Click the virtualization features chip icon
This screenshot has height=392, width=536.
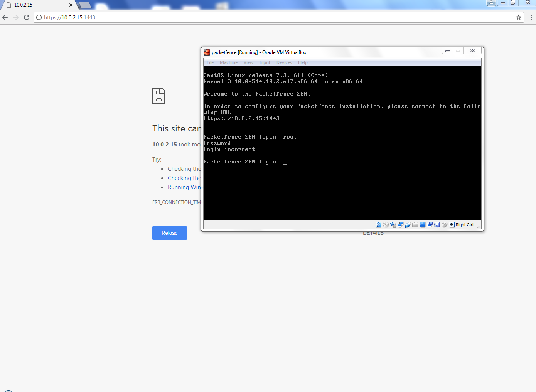(x=437, y=224)
